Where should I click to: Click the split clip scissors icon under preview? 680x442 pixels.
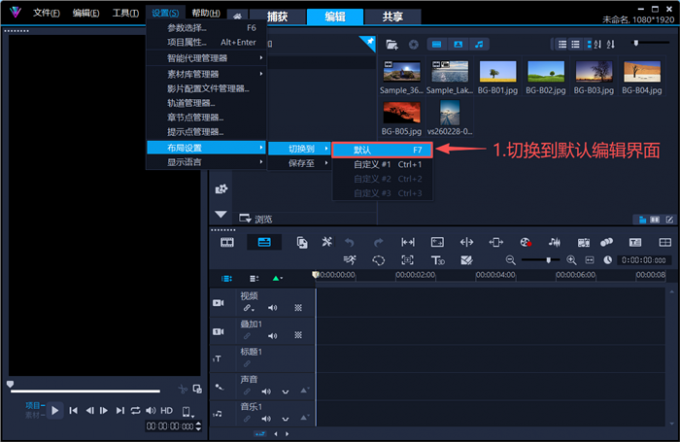(x=183, y=389)
